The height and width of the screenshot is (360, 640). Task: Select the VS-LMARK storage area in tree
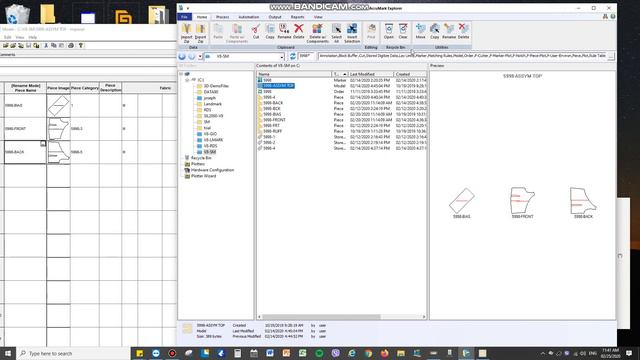pos(213,140)
